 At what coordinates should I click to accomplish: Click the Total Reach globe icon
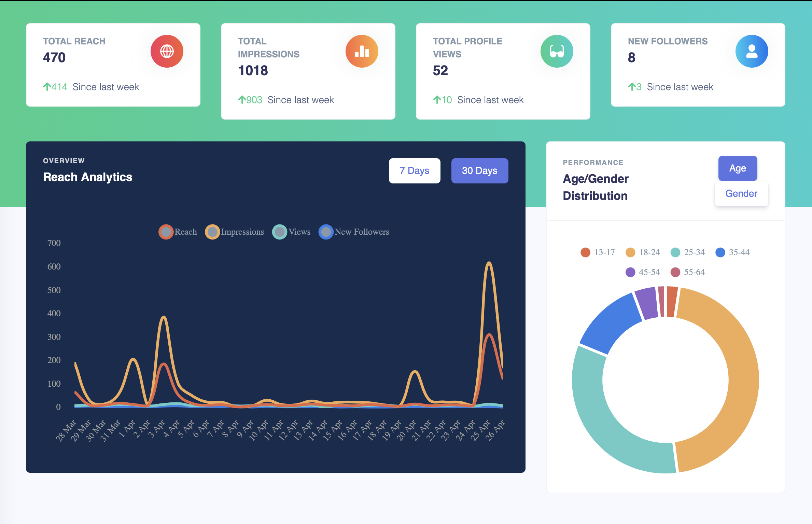[167, 51]
